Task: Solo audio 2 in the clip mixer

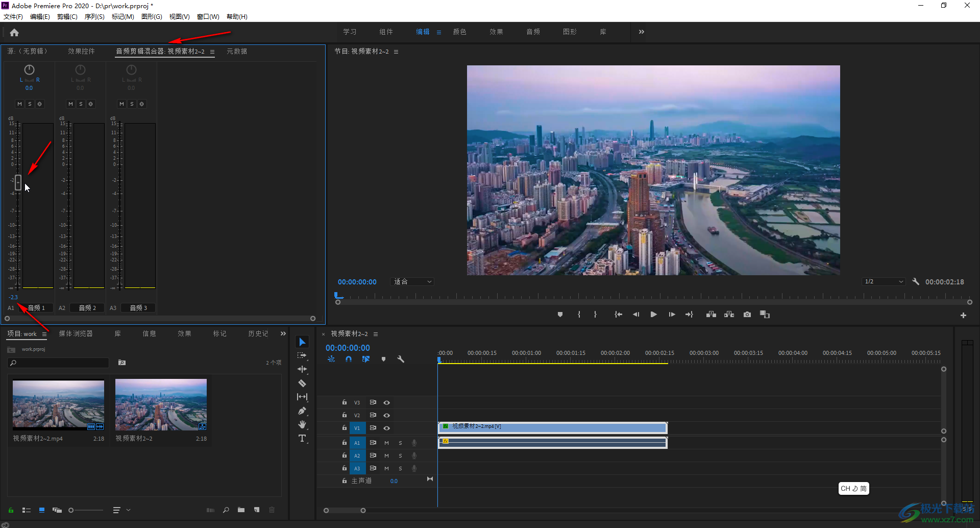Action: [81, 104]
